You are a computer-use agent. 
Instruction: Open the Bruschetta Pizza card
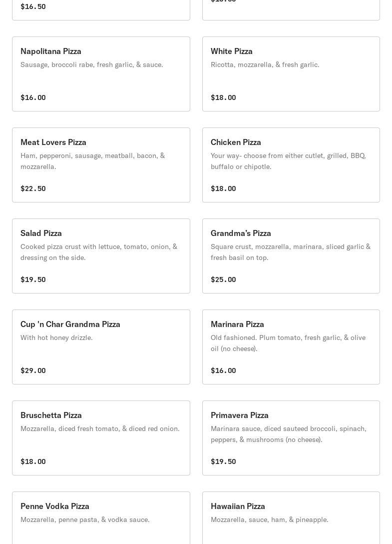point(101,438)
